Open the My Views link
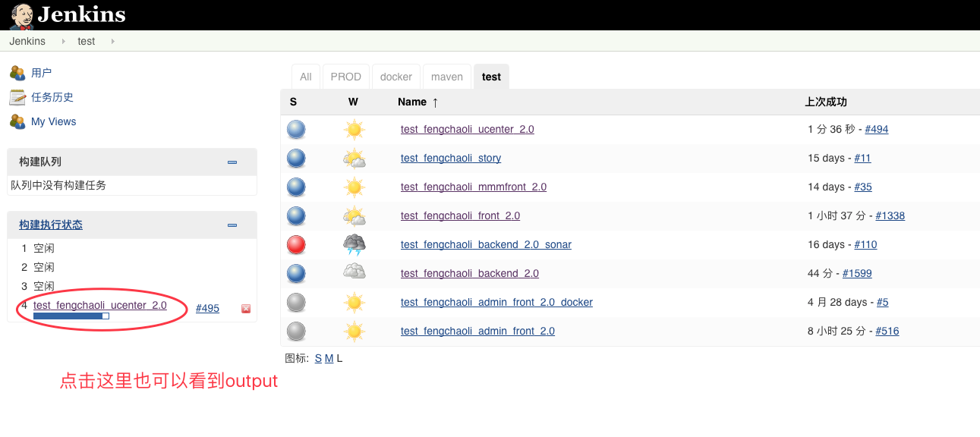 [x=54, y=121]
